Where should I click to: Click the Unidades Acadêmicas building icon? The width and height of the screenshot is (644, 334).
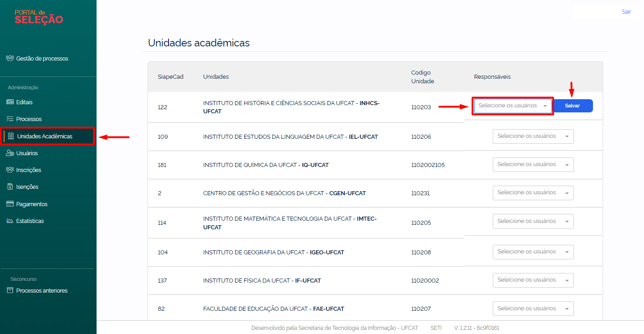[x=11, y=136]
